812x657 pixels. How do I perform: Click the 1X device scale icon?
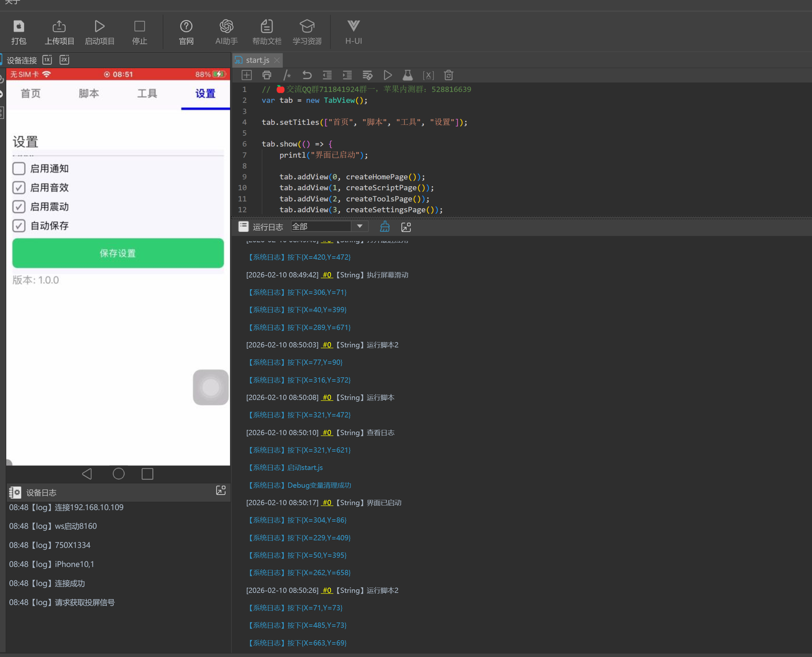pyautogui.click(x=47, y=60)
